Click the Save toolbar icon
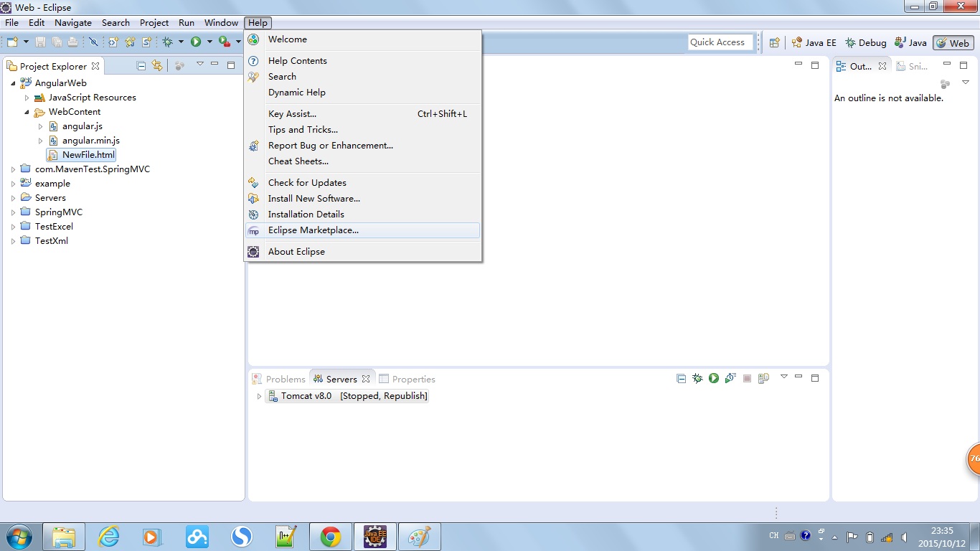 coord(40,42)
